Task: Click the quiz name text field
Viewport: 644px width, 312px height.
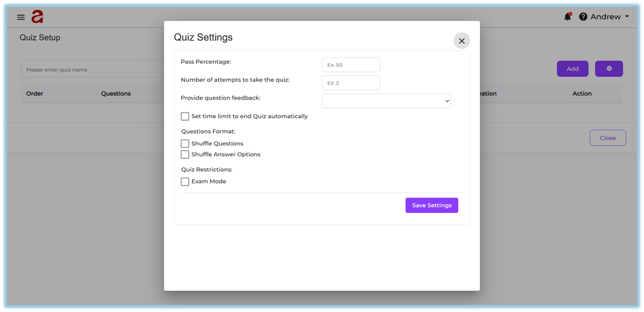Action: [90, 70]
